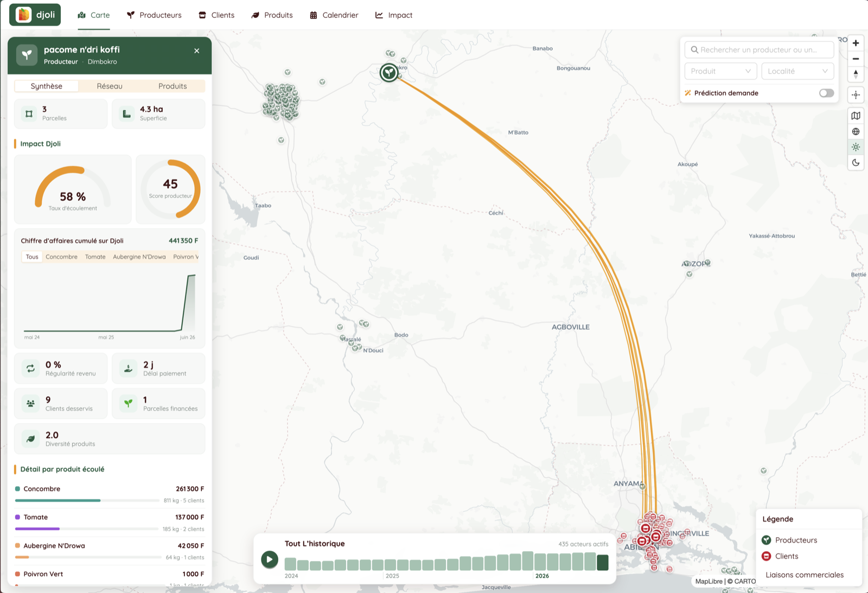Switch to the folded map style icon

pyautogui.click(x=856, y=116)
